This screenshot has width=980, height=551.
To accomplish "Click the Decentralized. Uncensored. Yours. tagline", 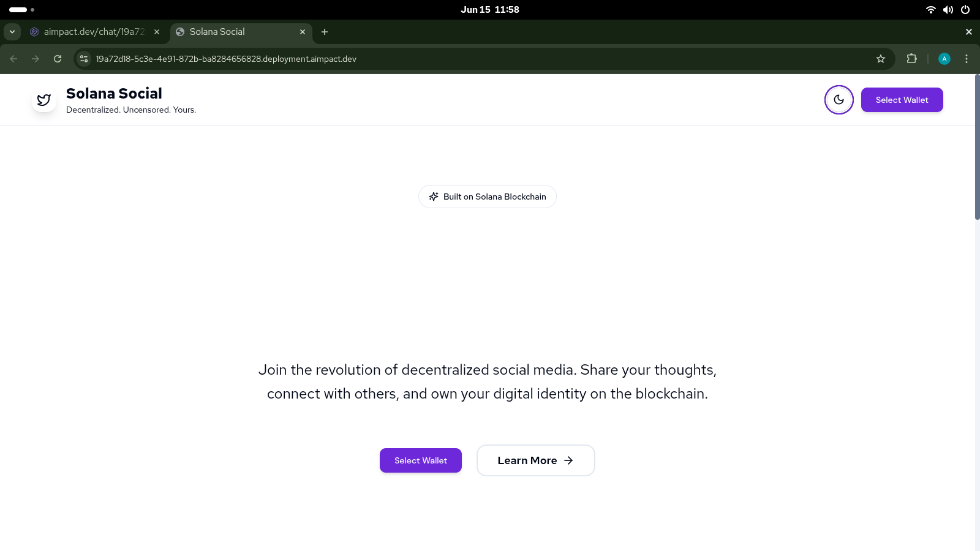I will point(131,110).
